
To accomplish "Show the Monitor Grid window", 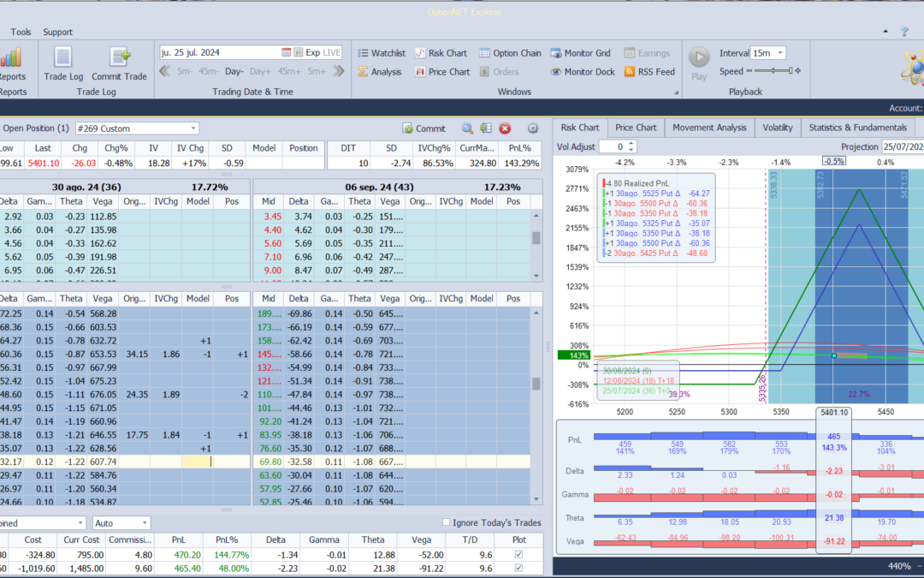I will click(x=580, y=53).
